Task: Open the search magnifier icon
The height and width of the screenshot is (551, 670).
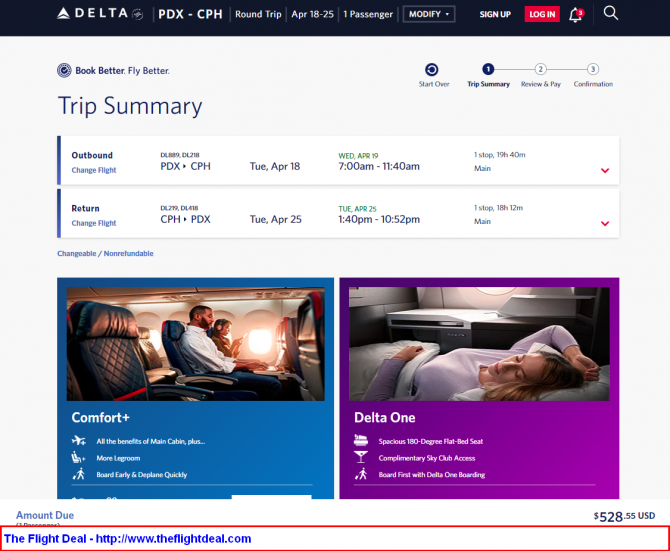Action: coord(611,13)
